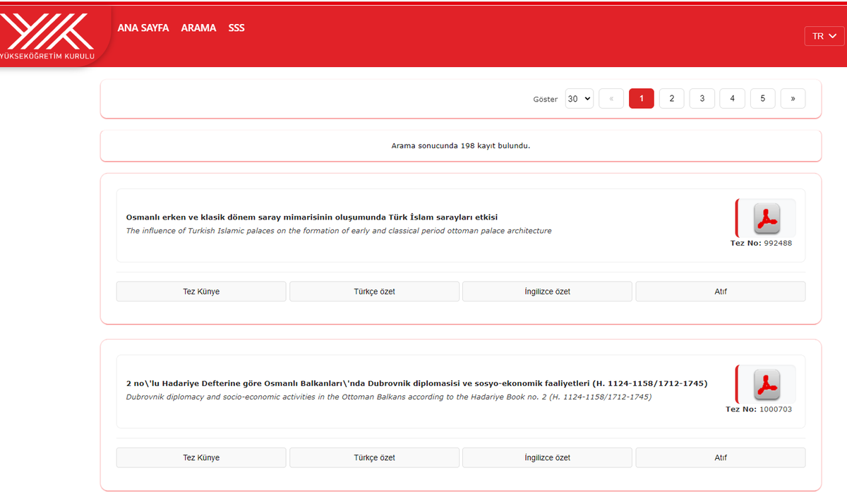Screen dimensions: 847x504
Task: Open PDF icon for thesis 1000703
Action: click(767, 384)
